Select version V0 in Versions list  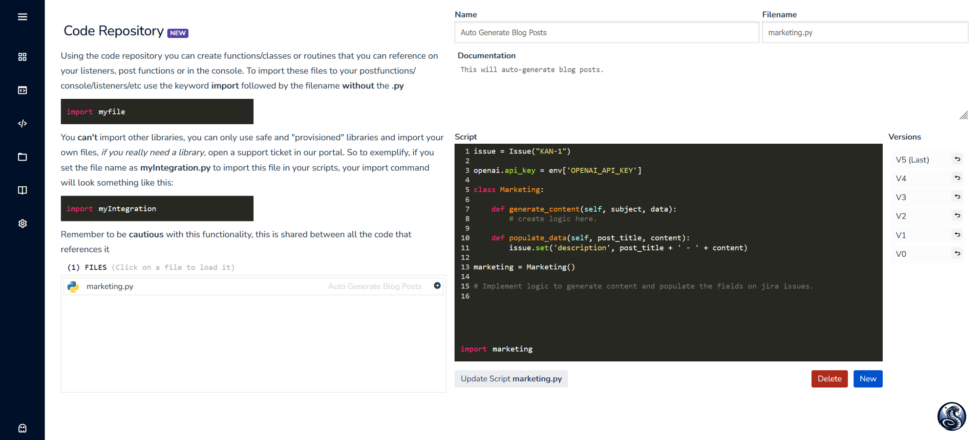pyautogui.click(x=901, y=254)
